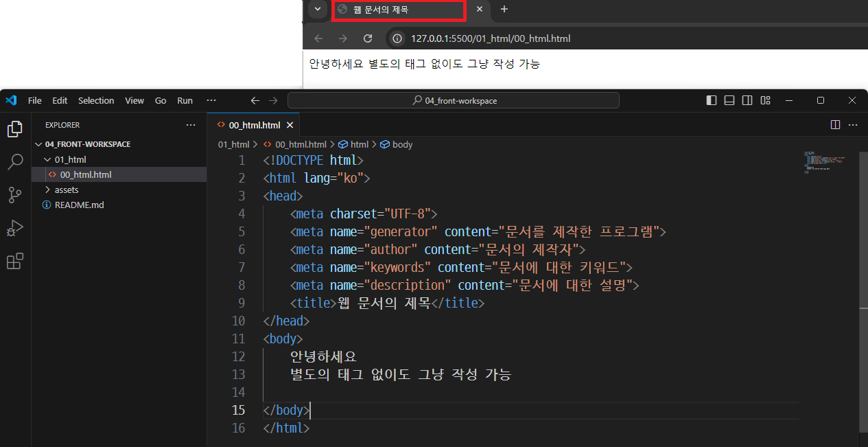The height and width of the screenshot is (447, 868).
Task: Click the meta name="author" line
Action: click(438, 249)
